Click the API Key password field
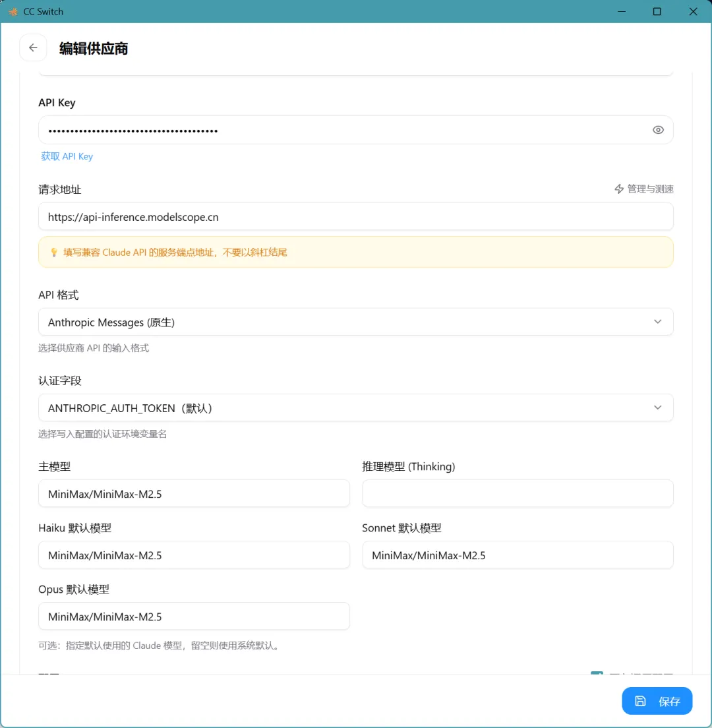Screen dimensions: 712x728 click(355, 130)
